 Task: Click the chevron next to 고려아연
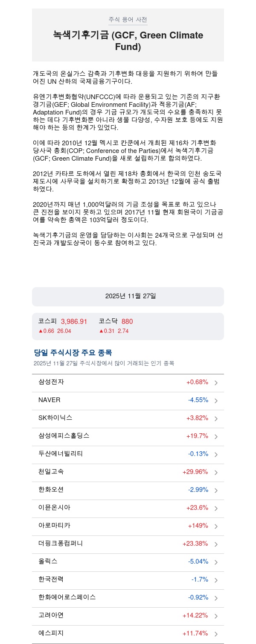pyautogui.click(x=216, y=616)
